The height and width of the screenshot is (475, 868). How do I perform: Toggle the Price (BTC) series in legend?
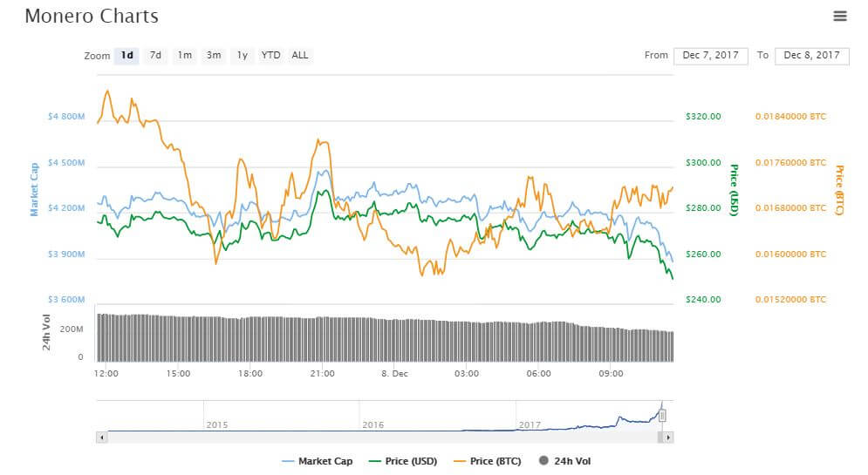487,461
